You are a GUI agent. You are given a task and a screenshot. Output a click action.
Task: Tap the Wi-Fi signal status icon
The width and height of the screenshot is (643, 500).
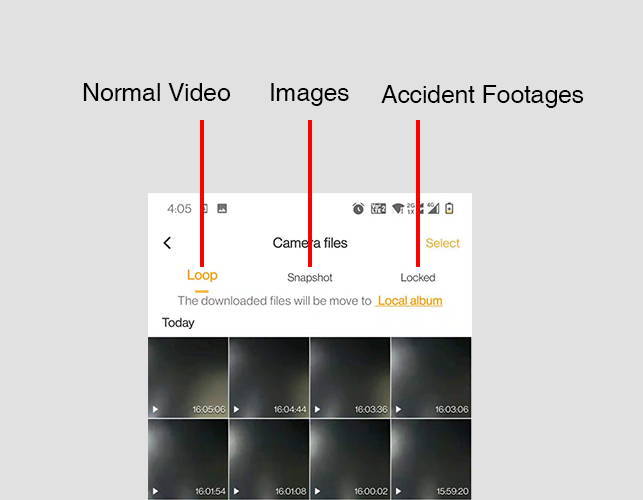click(398, 208)
